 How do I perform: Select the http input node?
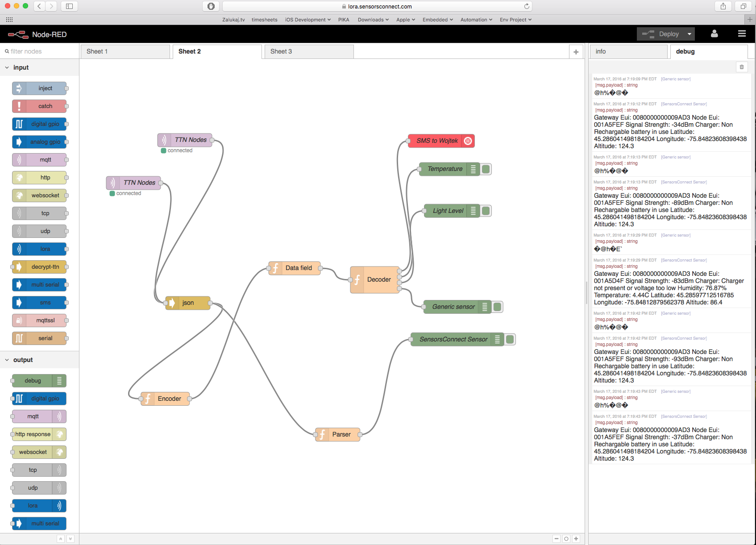point(40,178)
